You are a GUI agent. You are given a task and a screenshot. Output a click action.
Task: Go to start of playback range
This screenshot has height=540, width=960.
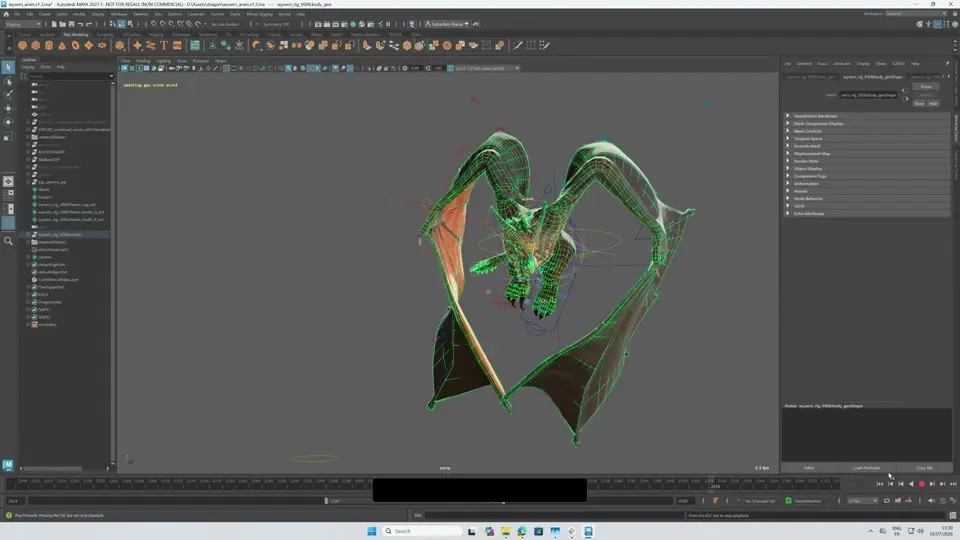(880, 484)
